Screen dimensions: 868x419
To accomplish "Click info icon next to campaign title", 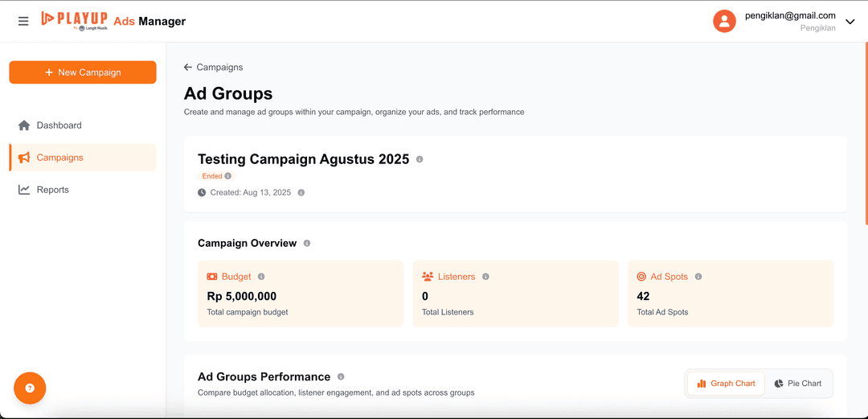I will 420,159.
